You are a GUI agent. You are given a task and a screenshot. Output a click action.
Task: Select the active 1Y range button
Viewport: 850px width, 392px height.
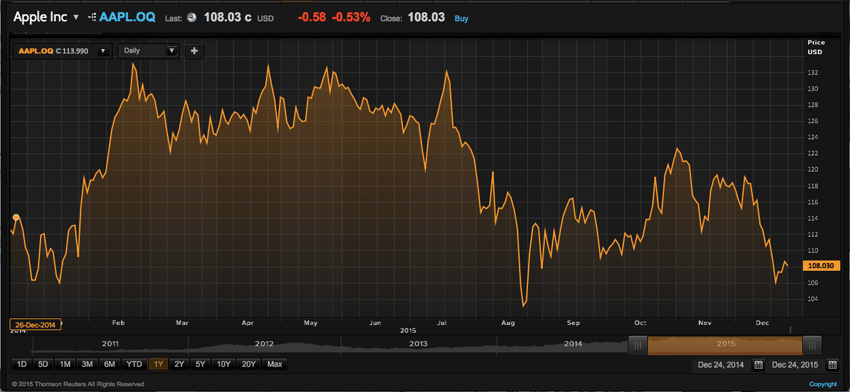(x=158, y=364)
